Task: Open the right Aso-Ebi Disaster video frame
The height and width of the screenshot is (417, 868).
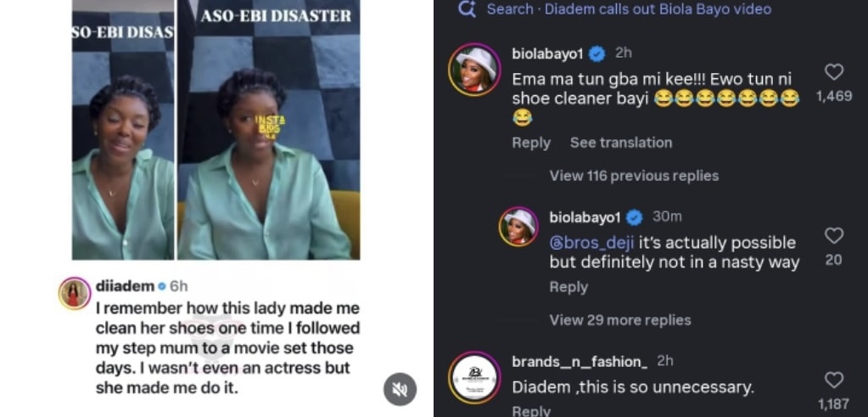Action: (269, 130)
